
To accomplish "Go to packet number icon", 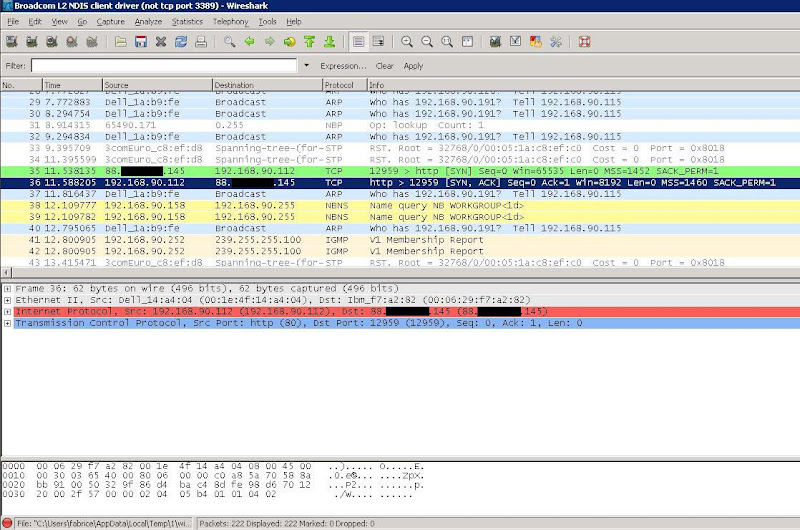I will (290, 42).
